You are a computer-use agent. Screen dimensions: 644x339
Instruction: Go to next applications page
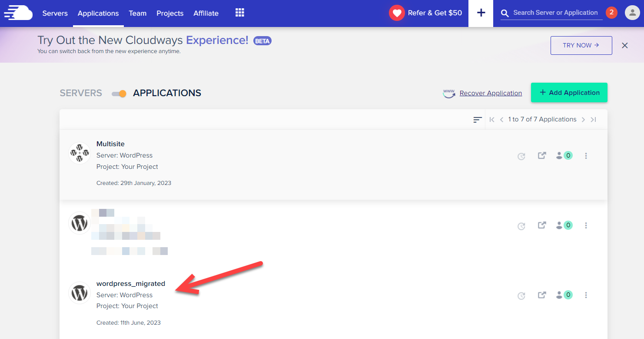tap(583, 120)
